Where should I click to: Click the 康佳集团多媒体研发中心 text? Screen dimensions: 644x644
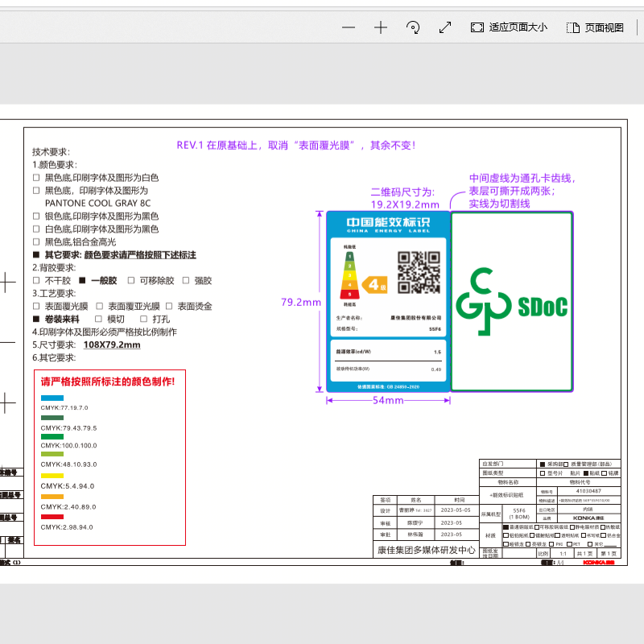pos(427,550)
